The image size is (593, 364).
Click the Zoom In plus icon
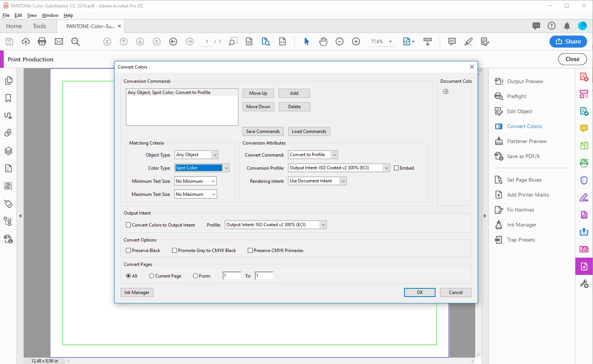coord(356,42)
